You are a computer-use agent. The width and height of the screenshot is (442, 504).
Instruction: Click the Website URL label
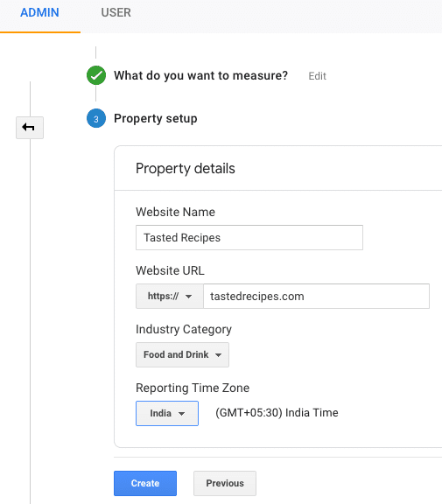point(170,270)
